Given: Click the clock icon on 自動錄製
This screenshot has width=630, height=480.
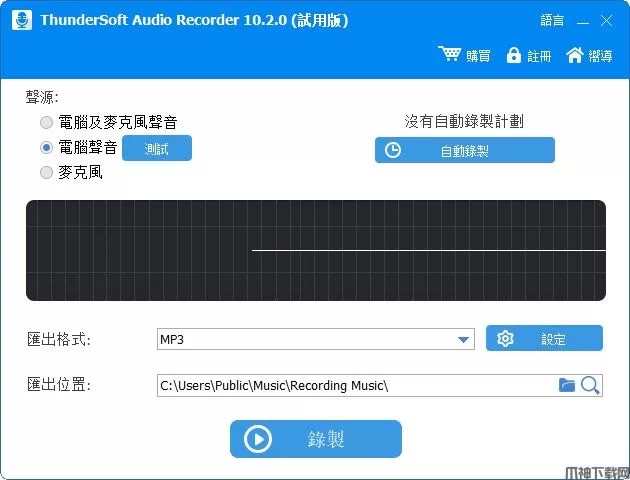Looking at the screenshot, I should (x=393, y=150).
